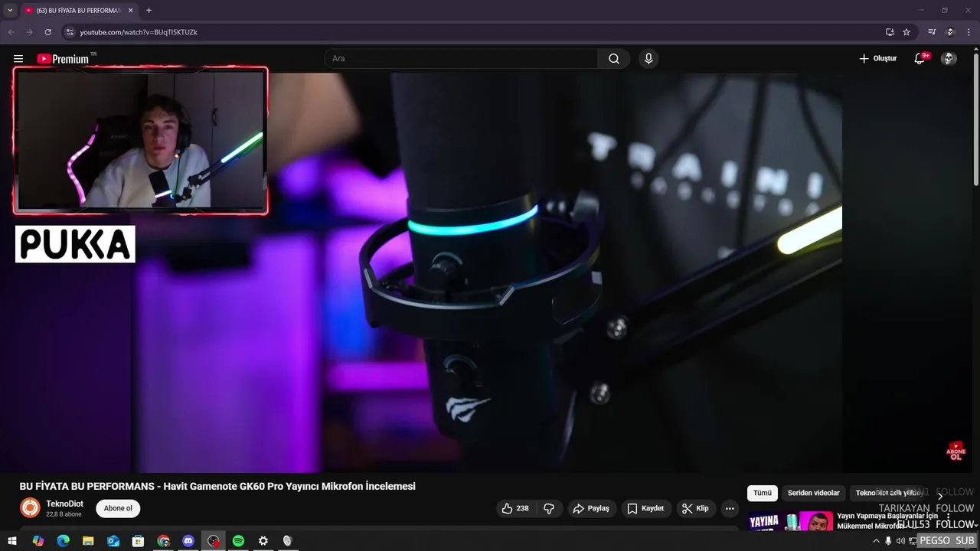Open Spotify from taskbar
Image resolution: width=980 pixels, height=551 pixels.
[238, 541]
